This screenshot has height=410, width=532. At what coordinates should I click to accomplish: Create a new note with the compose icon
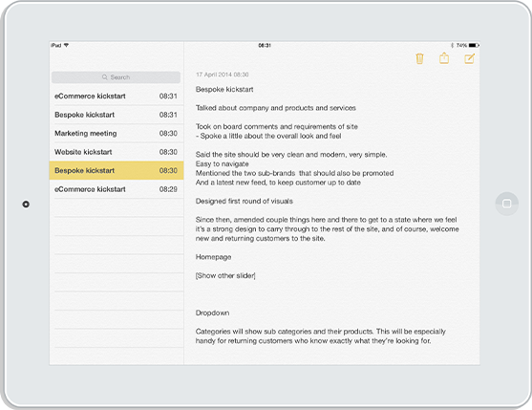point(469,58)
